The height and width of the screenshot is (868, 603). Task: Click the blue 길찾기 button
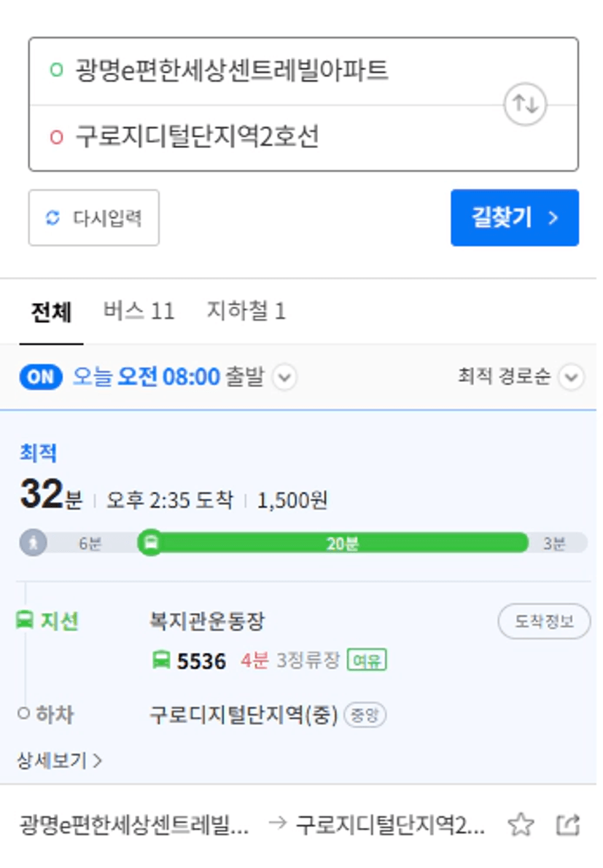(x=515, y=218)
